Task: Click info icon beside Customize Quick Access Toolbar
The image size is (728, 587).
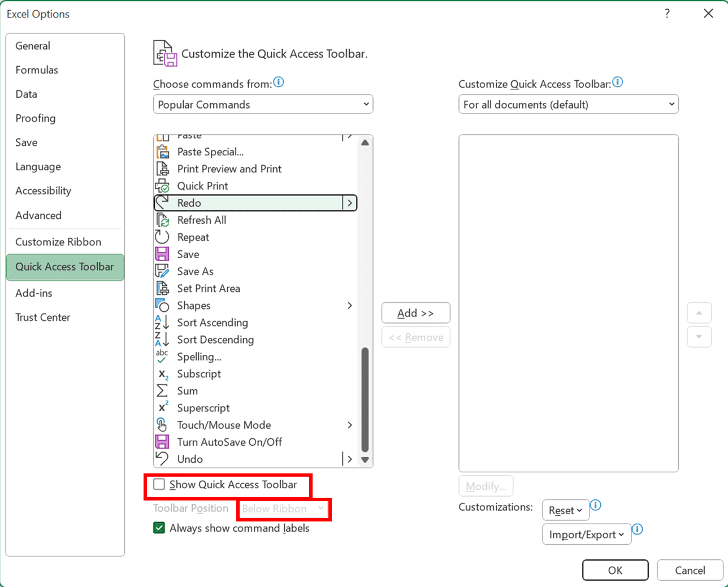Action: (618, 82)
